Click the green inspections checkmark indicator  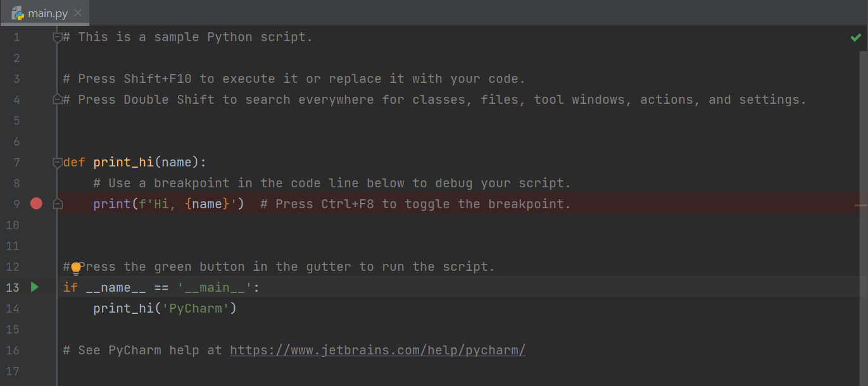(856, 37)
